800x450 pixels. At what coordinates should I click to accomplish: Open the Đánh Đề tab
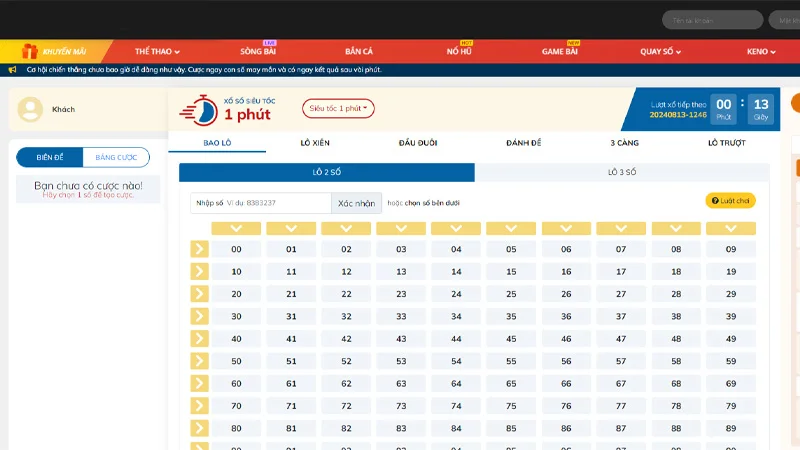click(x=525, y=143)
